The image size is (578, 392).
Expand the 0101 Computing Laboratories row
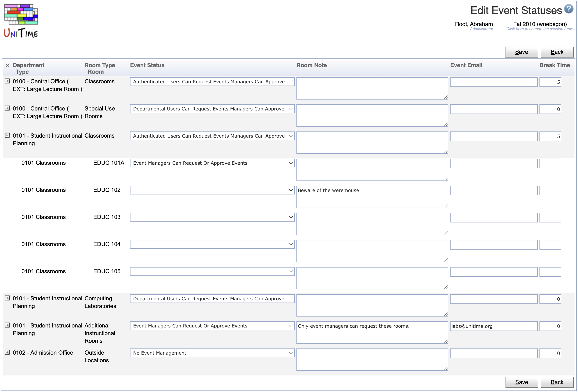[7, 298]
